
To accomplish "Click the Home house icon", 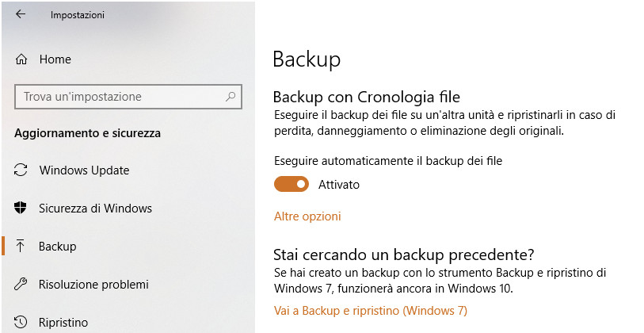I will (21, 59).
